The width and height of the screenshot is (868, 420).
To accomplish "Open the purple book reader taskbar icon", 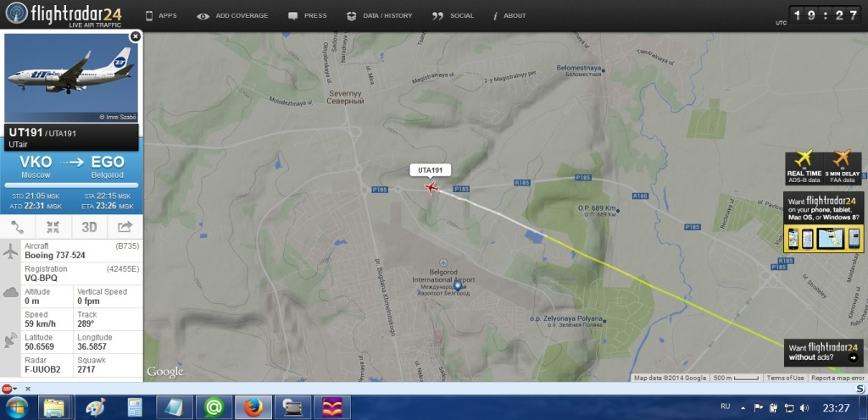I will click(332, 408).
